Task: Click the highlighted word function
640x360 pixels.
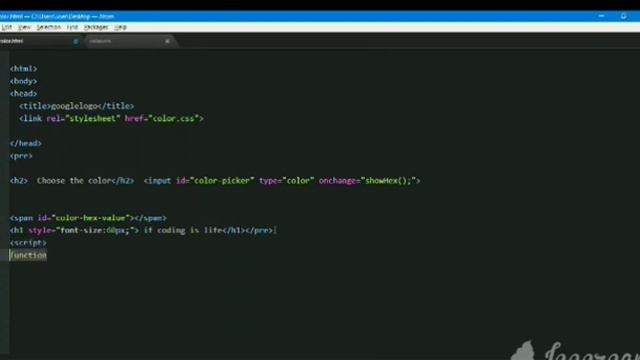Action: 28,256
